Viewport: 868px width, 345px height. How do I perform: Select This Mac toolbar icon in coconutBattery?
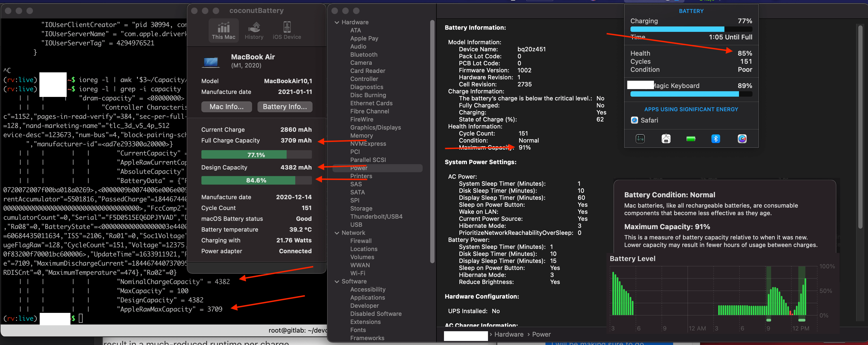click(x=223, y=30)
